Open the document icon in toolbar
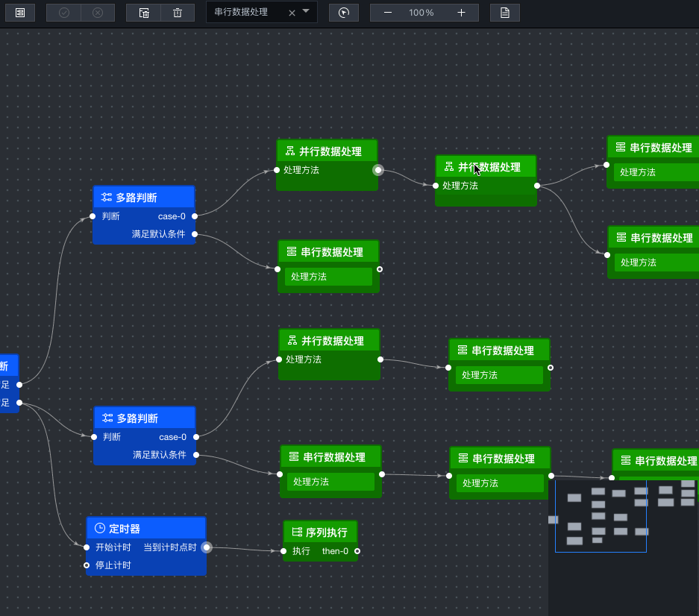The width and height of the screenshot is (699, 616). pos(504,13)
